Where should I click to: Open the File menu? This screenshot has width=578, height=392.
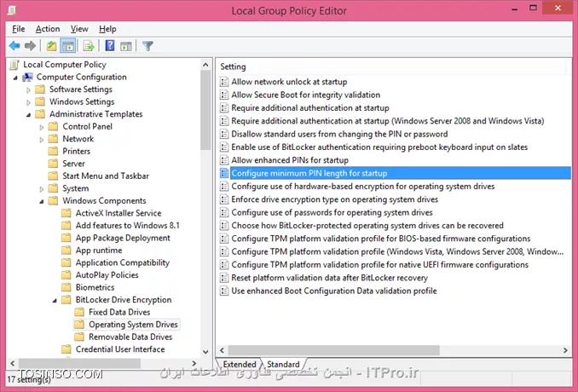[x=19, y=29]
